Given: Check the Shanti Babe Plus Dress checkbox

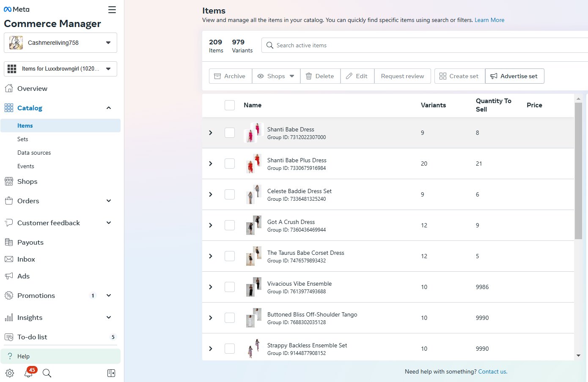Looking at the screenshot, I should pyautogui.click(x=230, y=164).
